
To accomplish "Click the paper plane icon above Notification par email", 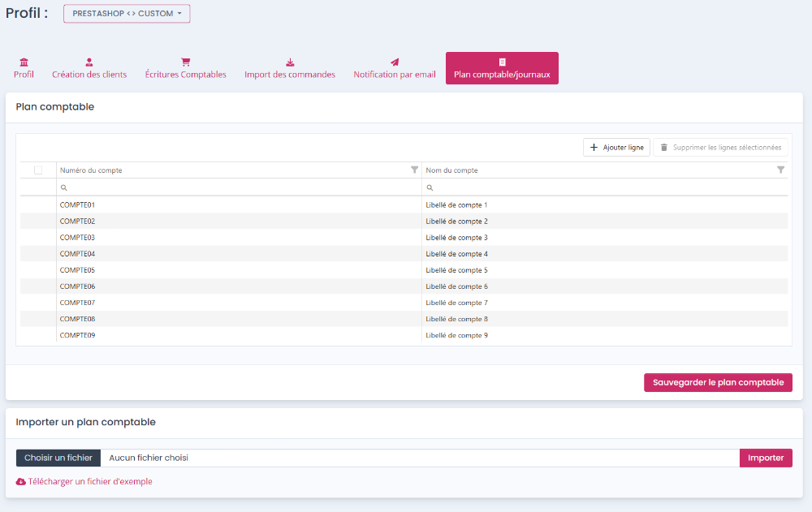I will tap(395, 62).
